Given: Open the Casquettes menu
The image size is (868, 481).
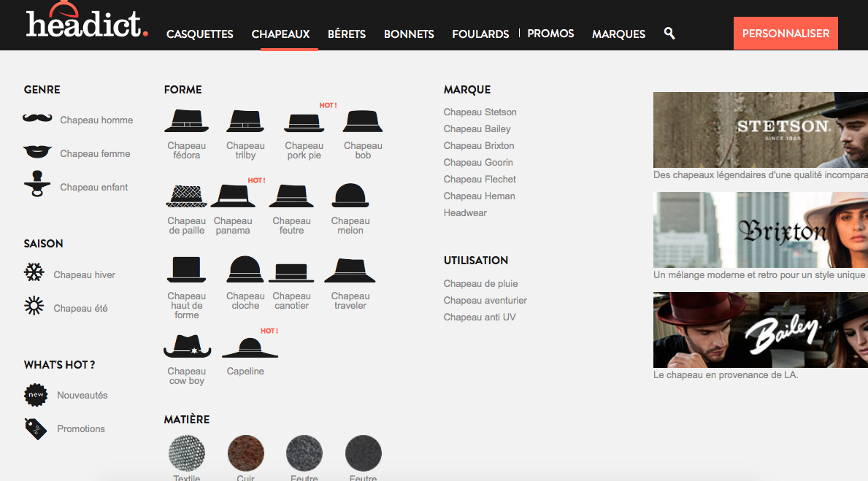Looking at the screenshot, I should (x=200, y=34).
